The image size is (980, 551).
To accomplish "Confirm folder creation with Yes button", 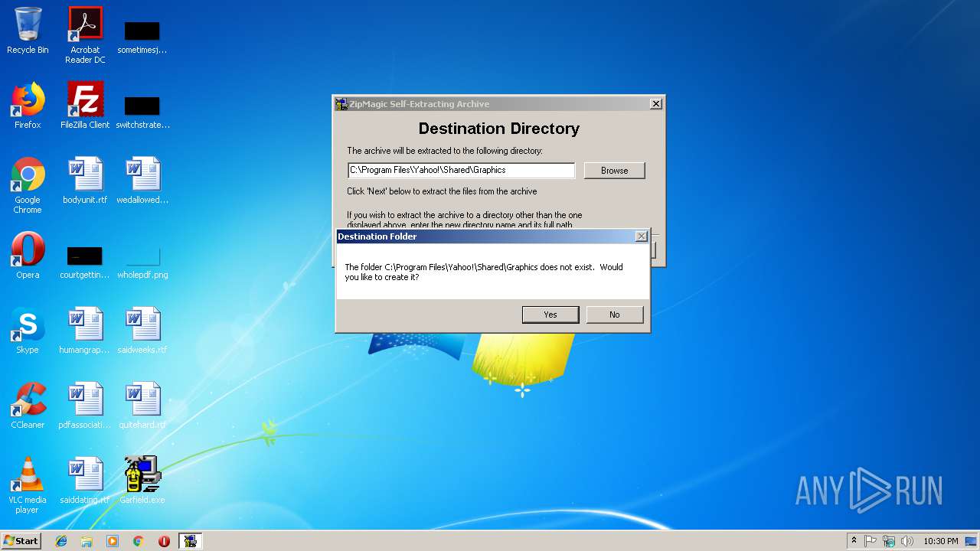I will coord(550,315).
